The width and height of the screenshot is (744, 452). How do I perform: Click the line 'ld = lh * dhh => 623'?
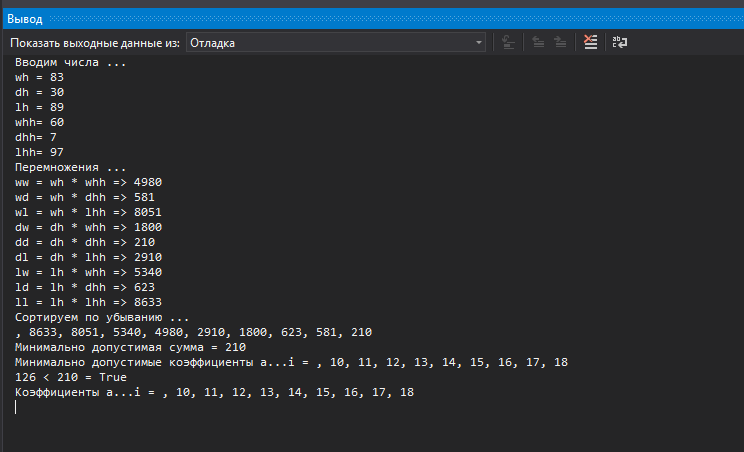click(x=85, y=287)
